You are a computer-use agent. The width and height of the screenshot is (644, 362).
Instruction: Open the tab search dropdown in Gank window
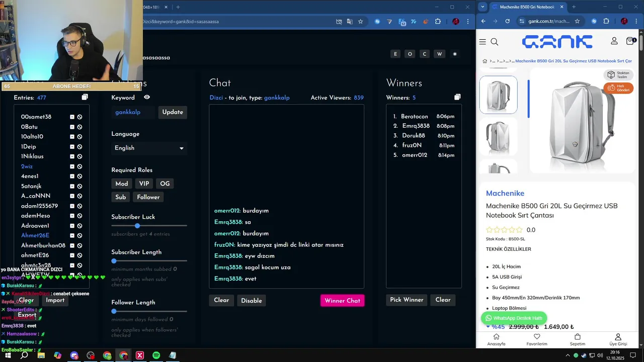pos(482,7)
